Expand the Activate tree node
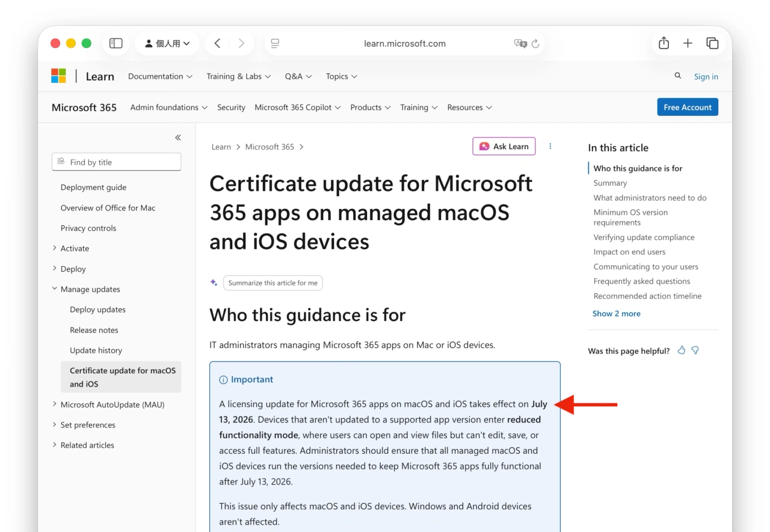Screen dimensions: 770x532 70,248
